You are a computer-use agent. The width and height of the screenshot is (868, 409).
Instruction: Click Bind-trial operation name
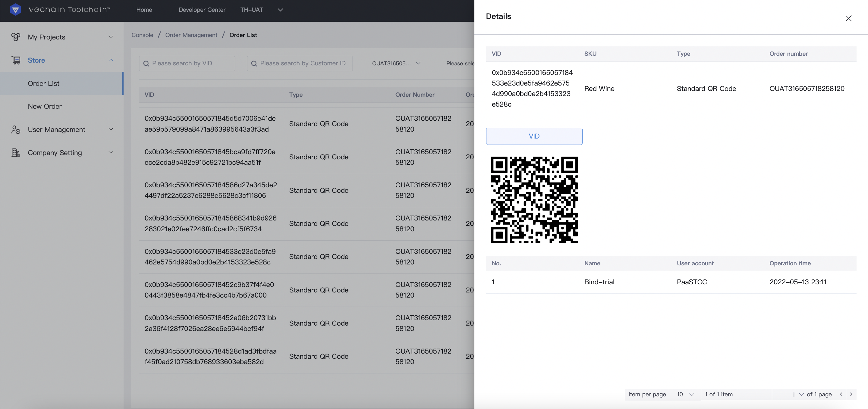point(599,282)
